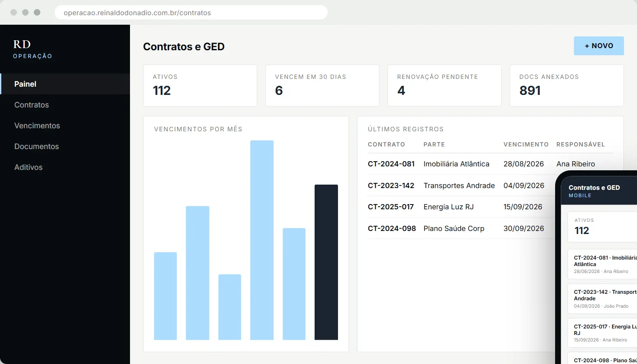Click the 15/09/2026 due date cell
The width and height of the screenshot is (637, 364).
point(523,207)
